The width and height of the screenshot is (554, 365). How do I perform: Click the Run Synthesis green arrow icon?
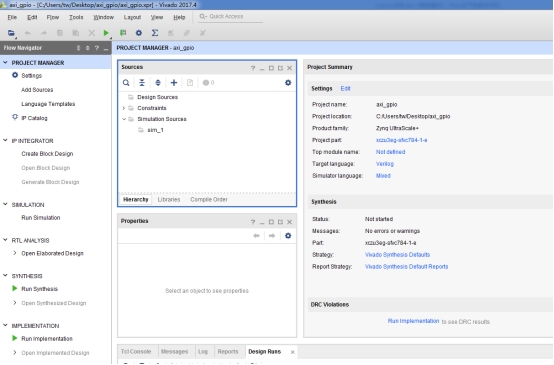coord(14,289)
